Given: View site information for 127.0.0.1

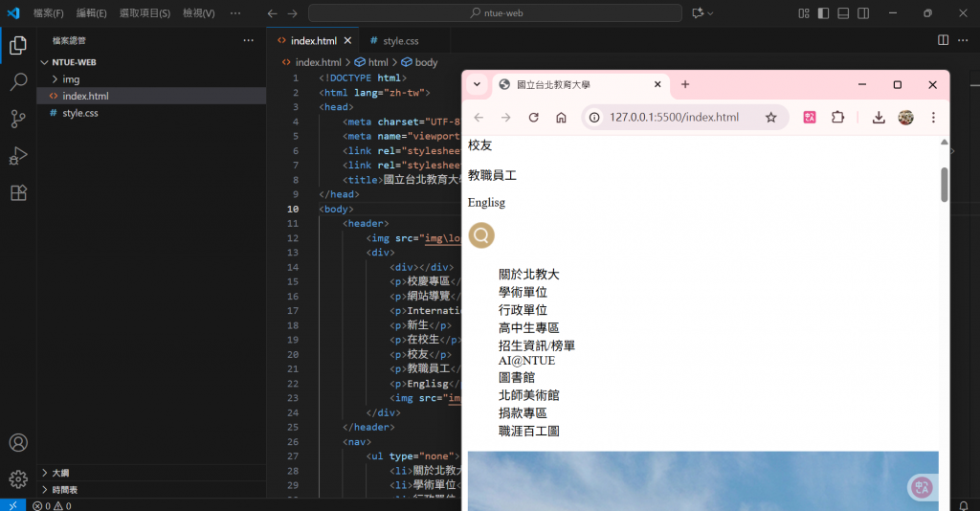Looking at the screenshot, I should pos(594,118).
